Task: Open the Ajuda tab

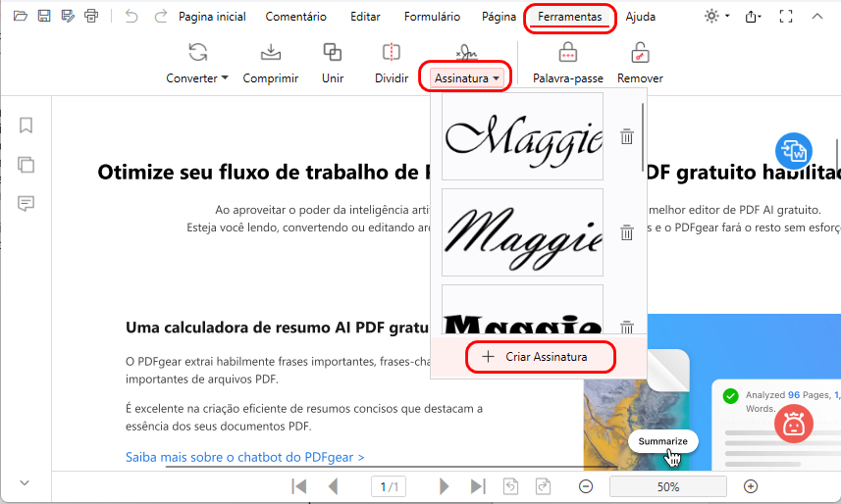Action: click(641, 17)
